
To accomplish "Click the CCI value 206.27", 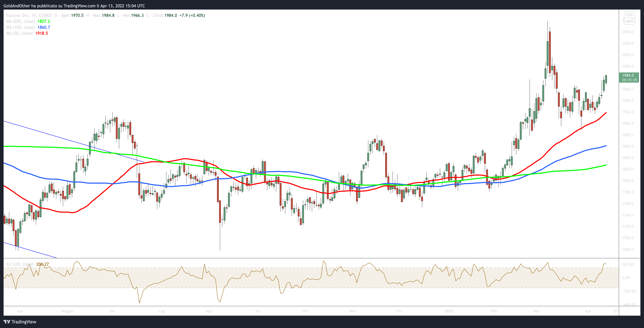I will pos(42,264).
